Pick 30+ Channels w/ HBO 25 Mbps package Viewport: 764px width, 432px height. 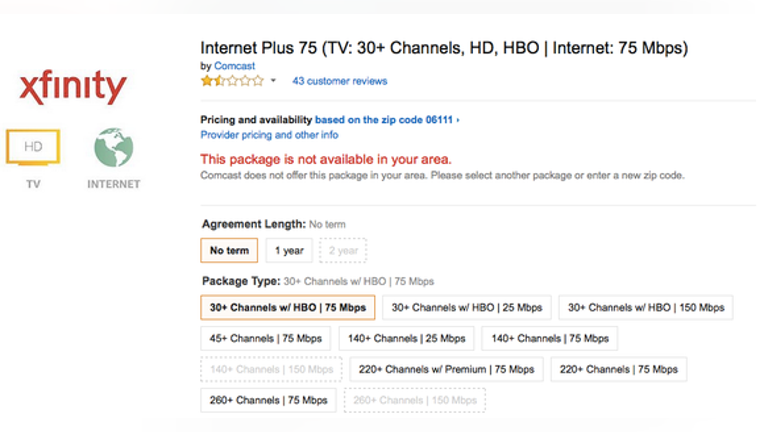point(467,307)
